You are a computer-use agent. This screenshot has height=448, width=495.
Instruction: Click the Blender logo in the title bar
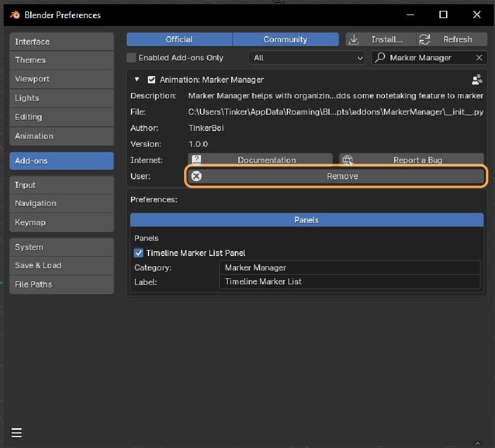[14, 14]
